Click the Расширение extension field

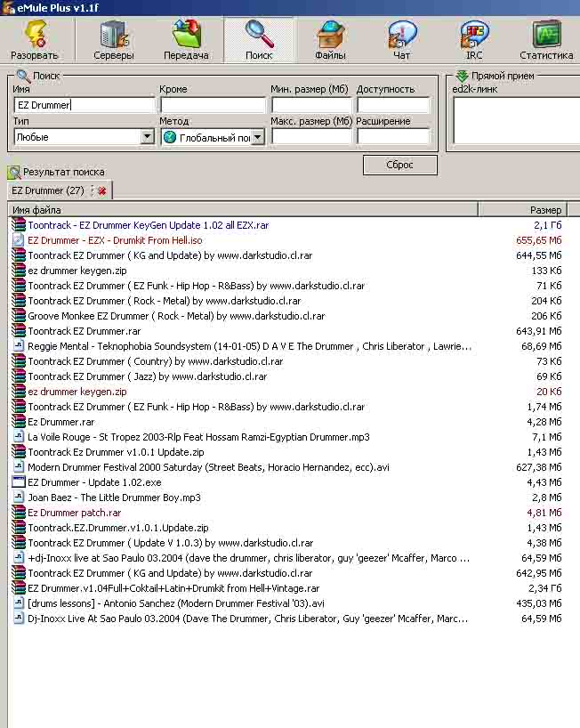393,136
